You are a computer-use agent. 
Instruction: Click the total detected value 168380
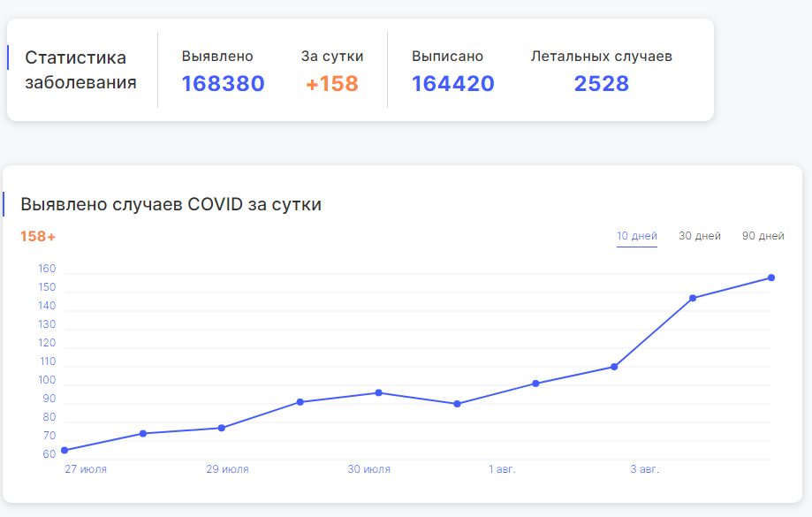[224, 83]
